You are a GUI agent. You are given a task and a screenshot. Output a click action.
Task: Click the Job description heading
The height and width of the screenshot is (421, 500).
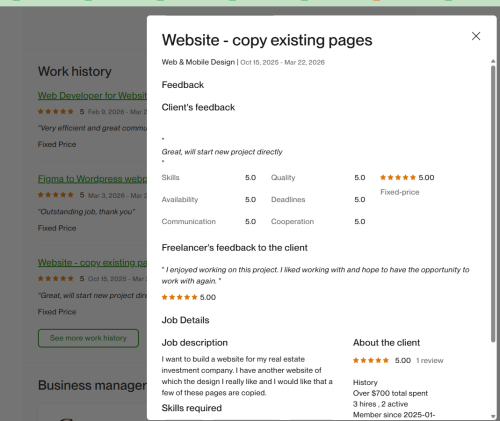click(195, 343)
